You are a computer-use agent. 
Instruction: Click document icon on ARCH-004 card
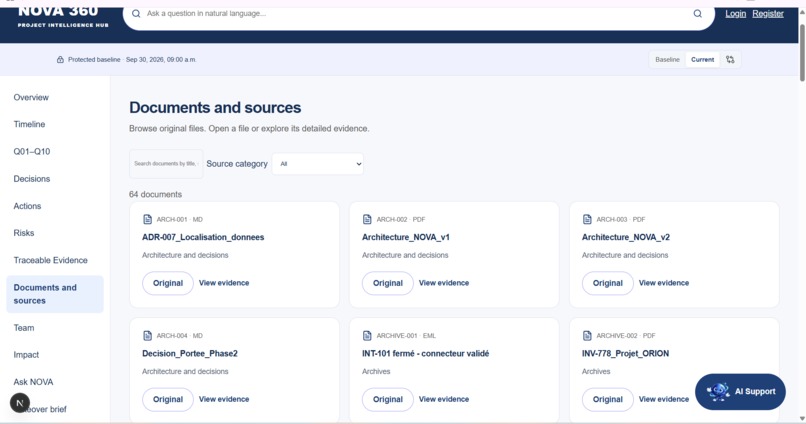(x=148, y=336)
